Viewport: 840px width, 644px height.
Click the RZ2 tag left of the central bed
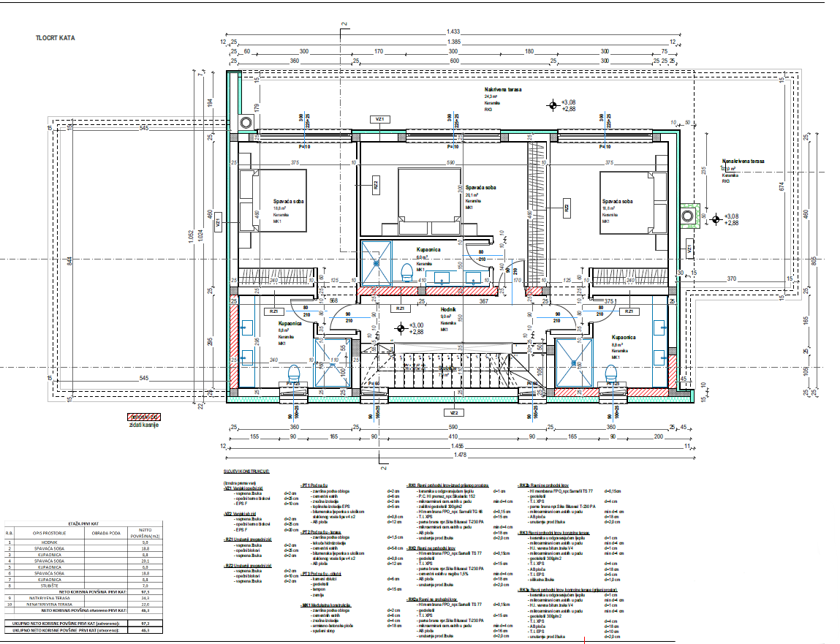click(x=375, y=183)
